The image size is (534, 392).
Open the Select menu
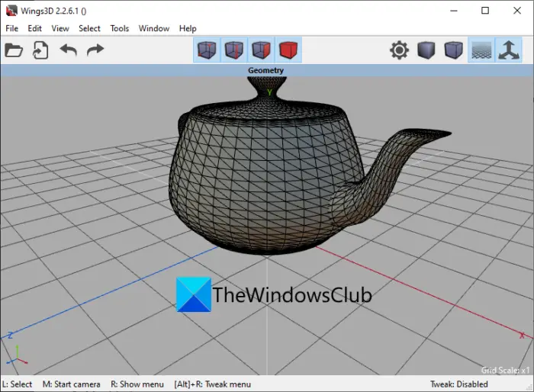pos(89,28)
